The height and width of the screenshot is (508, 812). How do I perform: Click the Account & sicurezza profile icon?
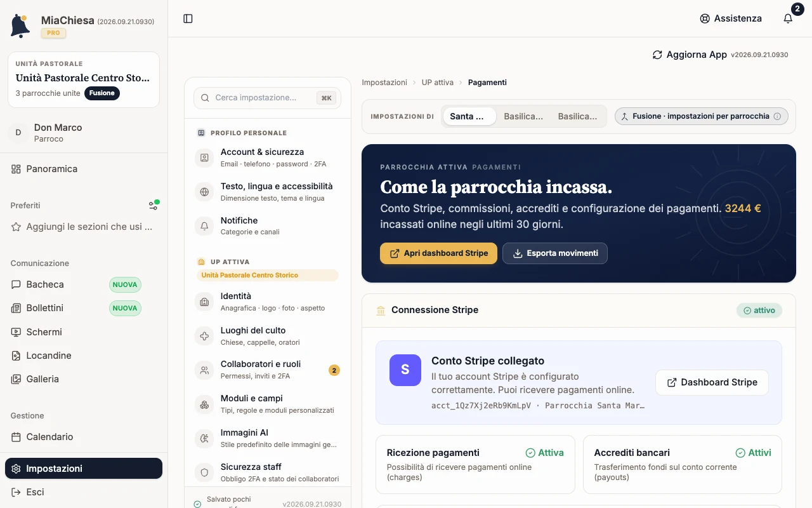(204, 157)
